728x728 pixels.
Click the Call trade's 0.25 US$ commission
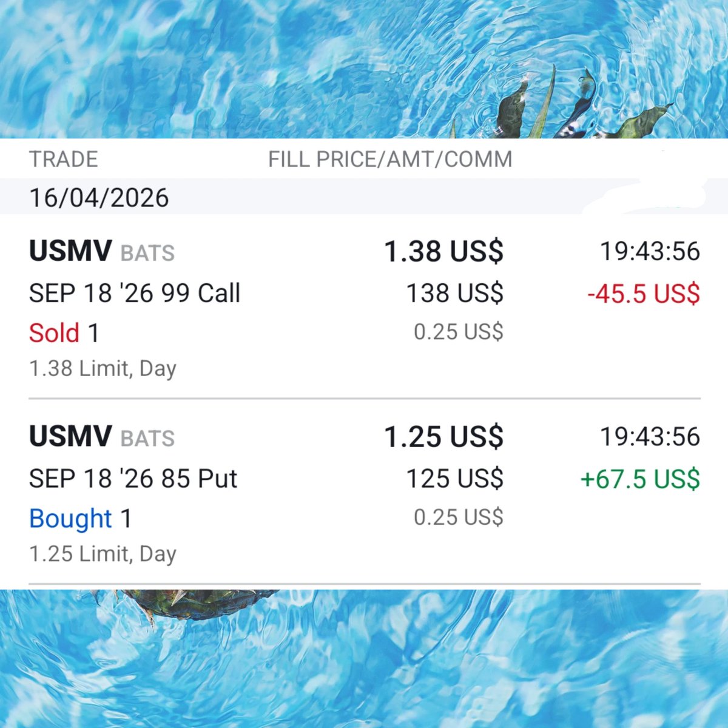(459, 332)
